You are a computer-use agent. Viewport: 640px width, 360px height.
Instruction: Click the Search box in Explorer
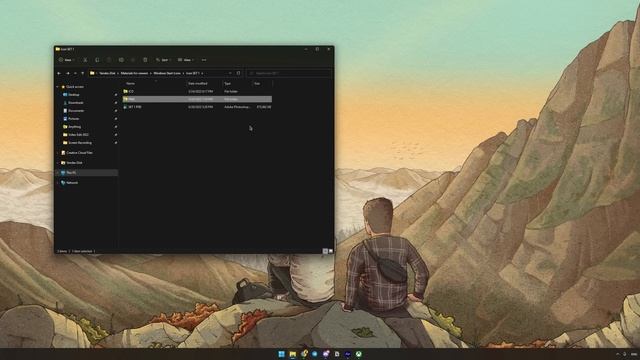coord(289,73)
